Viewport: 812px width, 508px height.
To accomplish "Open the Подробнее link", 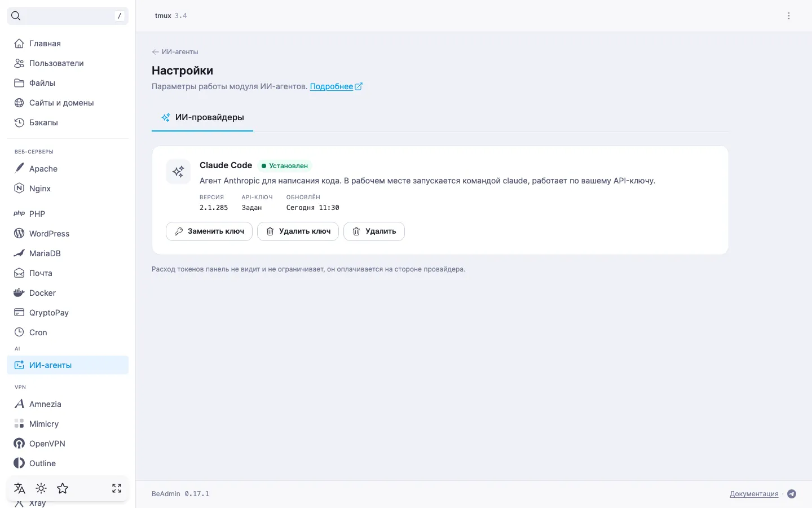I will point(336,86).
